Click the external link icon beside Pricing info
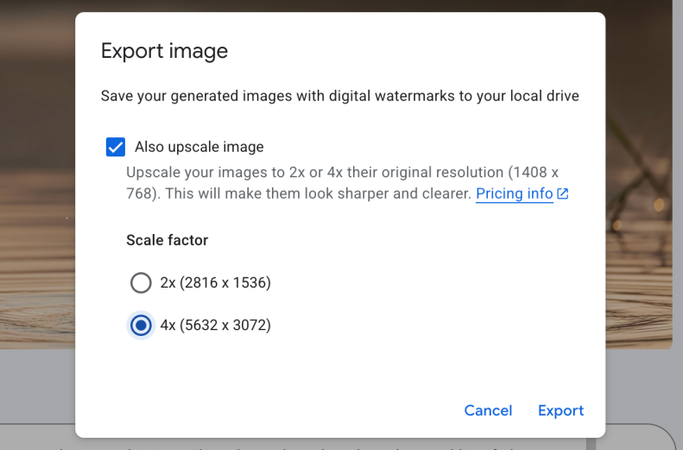Viewport: 683px width, 450px height. [x=563, y=193]
